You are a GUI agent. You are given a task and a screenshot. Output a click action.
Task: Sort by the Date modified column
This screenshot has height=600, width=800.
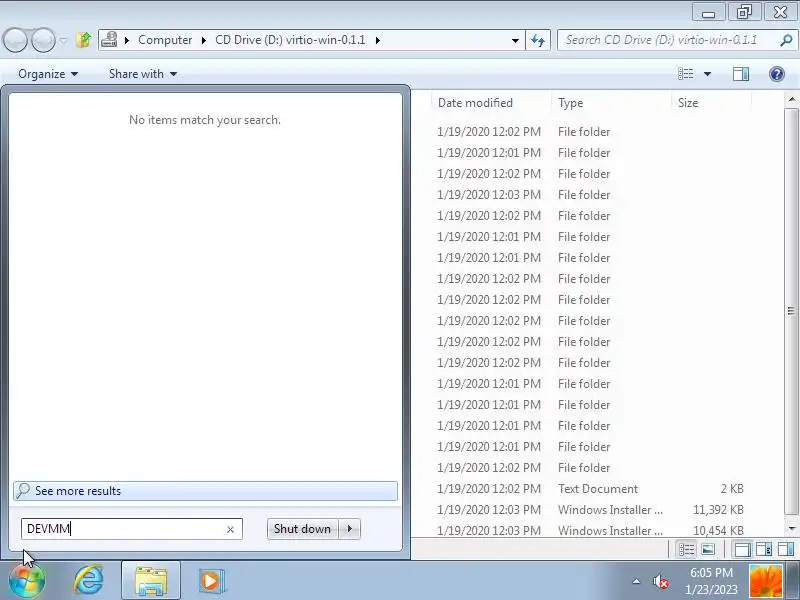pos(491,103)
